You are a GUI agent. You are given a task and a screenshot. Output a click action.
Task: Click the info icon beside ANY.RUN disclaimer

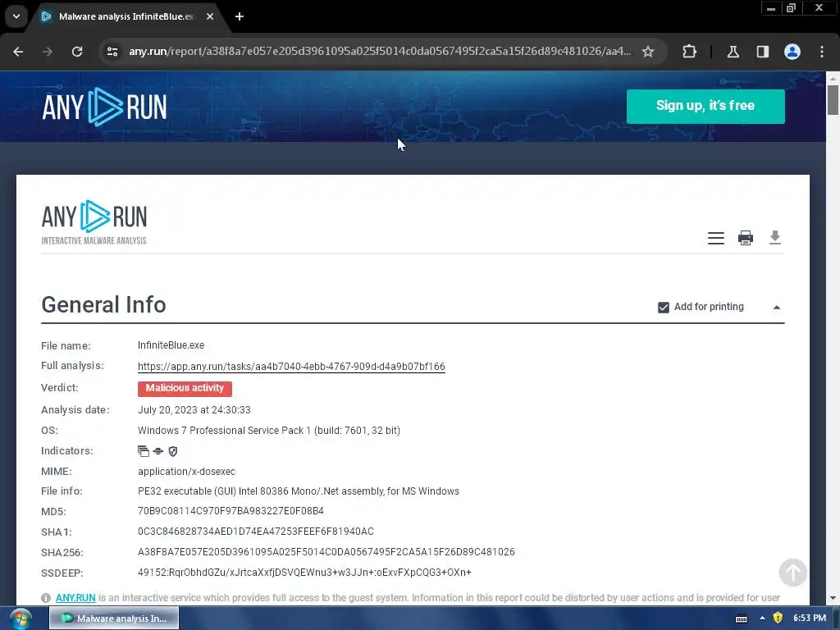pyautogui.click(x=46, y=598)
